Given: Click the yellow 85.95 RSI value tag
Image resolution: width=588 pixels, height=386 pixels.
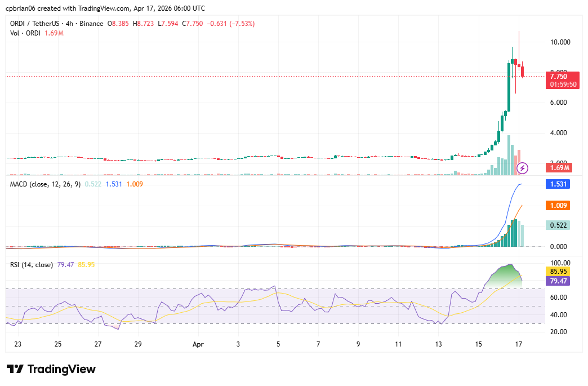Looking at the screenshot, I should click(x=557, y=271).
